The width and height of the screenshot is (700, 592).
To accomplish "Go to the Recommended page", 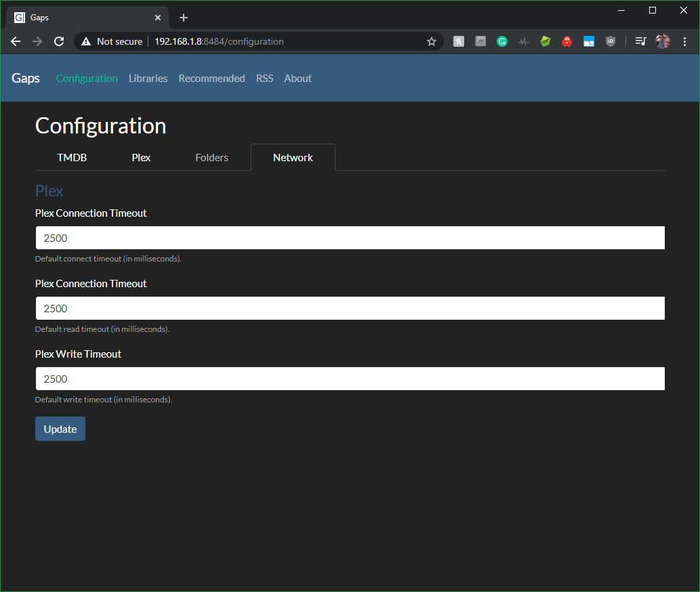I will (211, 78).
